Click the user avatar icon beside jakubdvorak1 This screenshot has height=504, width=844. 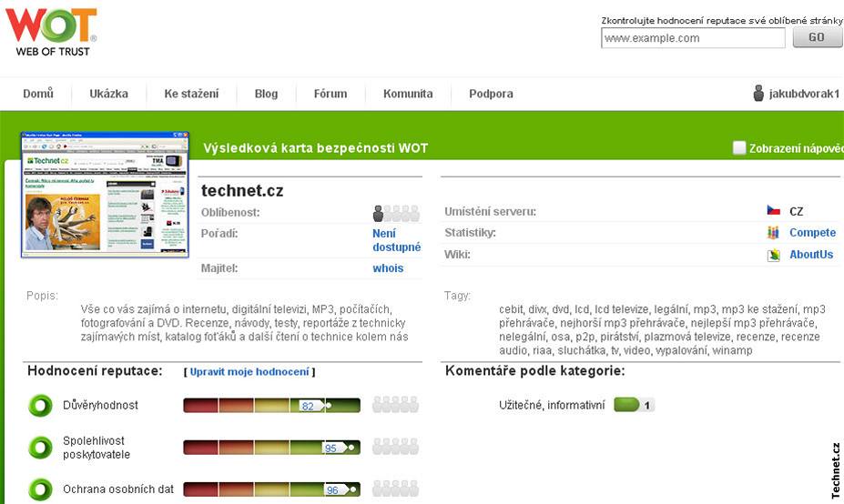[x=758, y=94]
